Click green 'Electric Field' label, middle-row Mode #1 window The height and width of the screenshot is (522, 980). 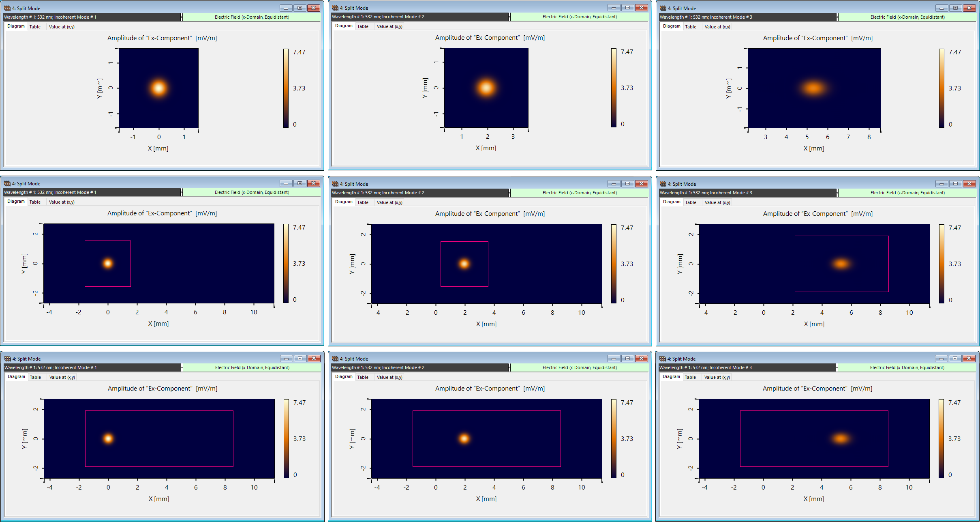[252, 192]
